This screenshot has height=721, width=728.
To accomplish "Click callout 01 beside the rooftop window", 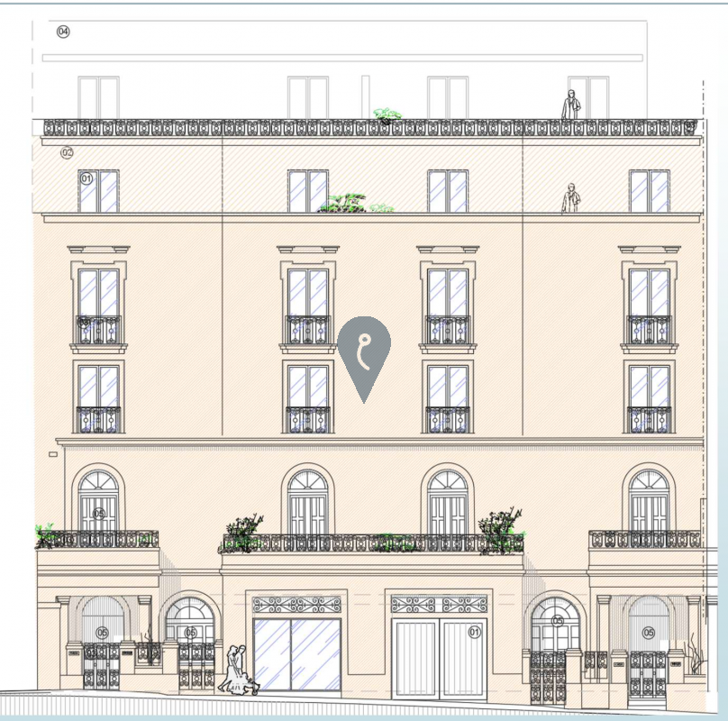I will [x=87, y=178].
